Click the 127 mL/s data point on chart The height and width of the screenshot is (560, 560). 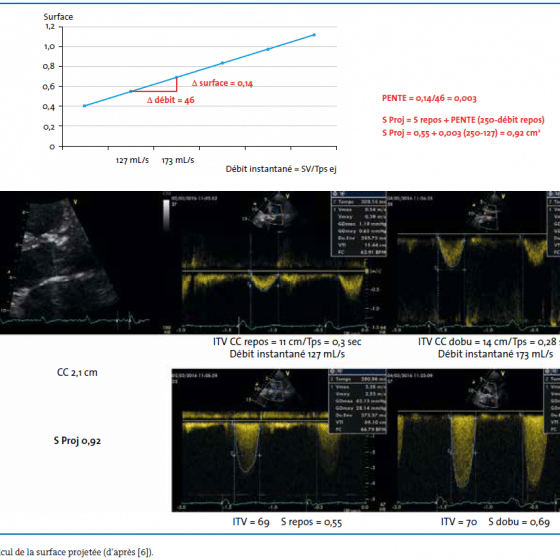tap(130, 91)
